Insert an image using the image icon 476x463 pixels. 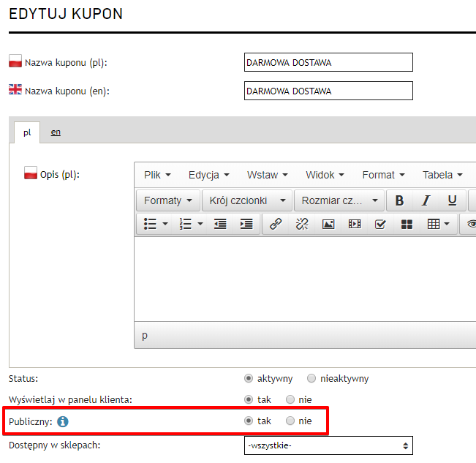(328, 224)
